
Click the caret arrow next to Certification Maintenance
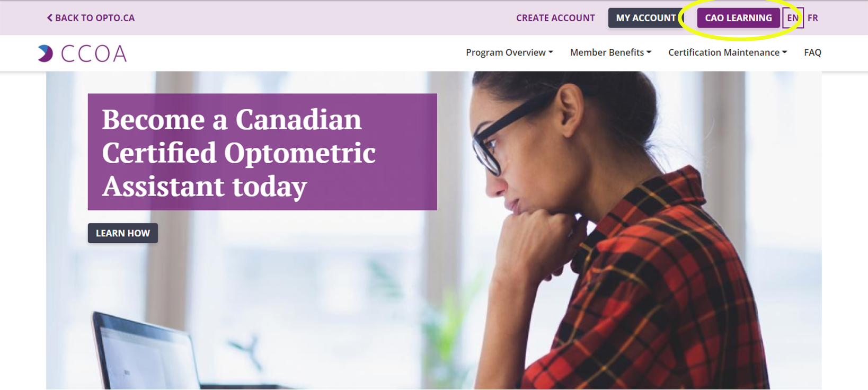pyautogui.click(x=785, y=52)
